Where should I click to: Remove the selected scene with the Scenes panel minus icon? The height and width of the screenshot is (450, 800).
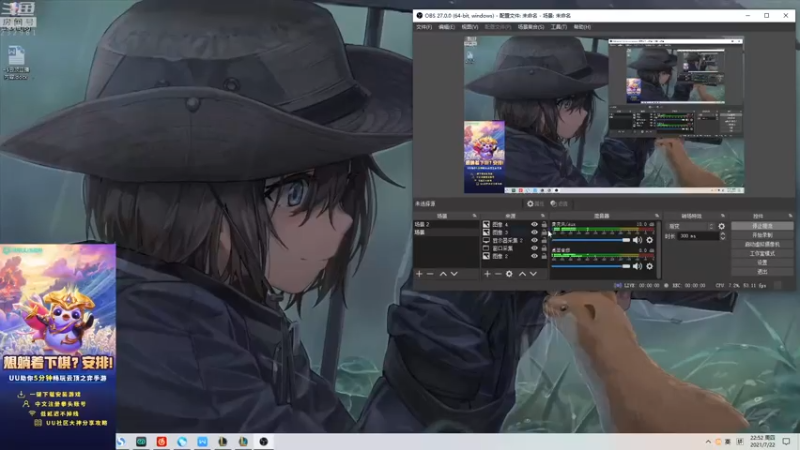tap(430, 274)
